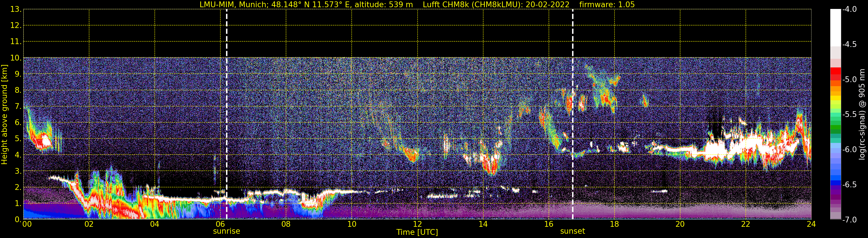Click the '00' hour tick label
The height and width of the screenshot is (238, 868).
pyautogui.click(x=27, y=224)
